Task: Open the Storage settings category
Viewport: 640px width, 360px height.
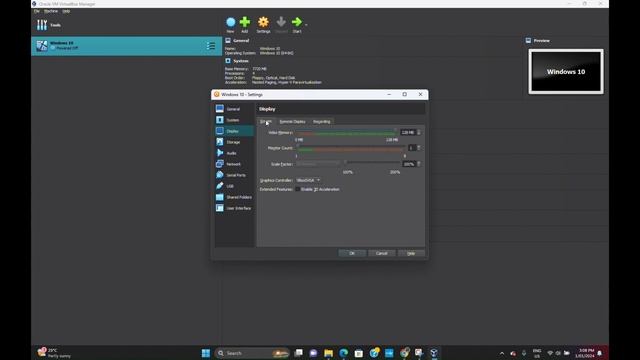Action: [233, 142]
